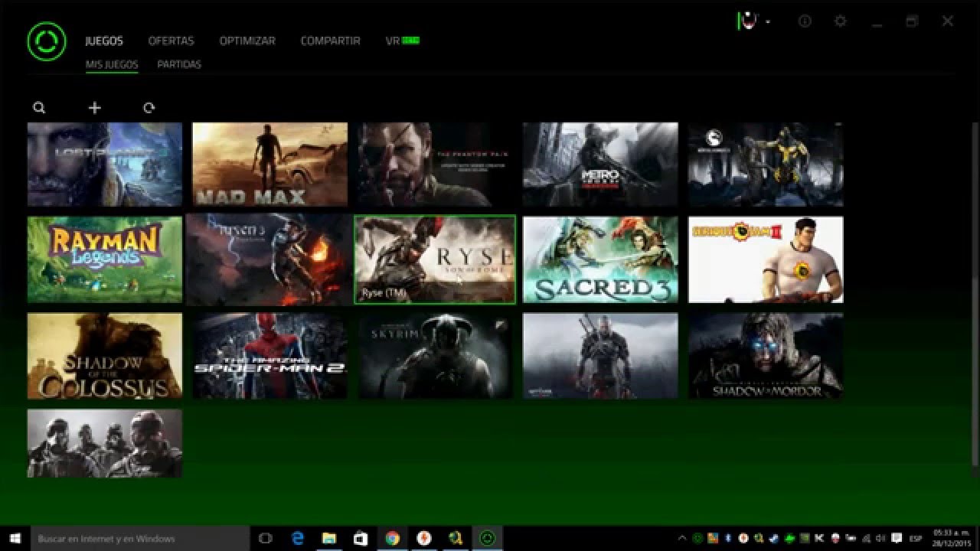Image resolution: width=980 pixels, height=551 pixels.
Task: Switch to the VR tab
Action: [402, 41]
